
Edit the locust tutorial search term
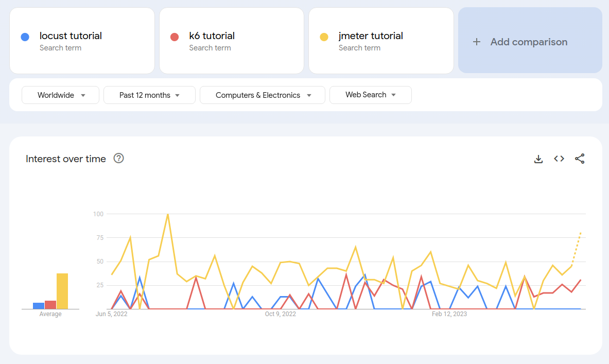[82, 41]
